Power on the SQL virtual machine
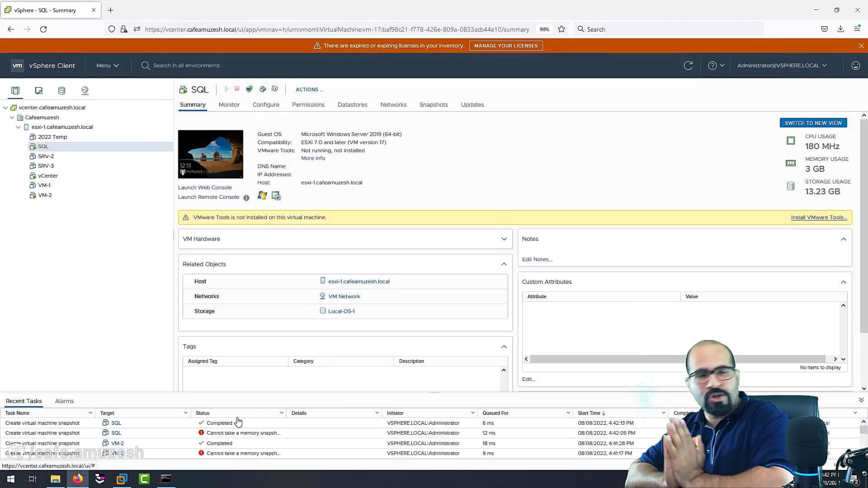 coord(226,89)
